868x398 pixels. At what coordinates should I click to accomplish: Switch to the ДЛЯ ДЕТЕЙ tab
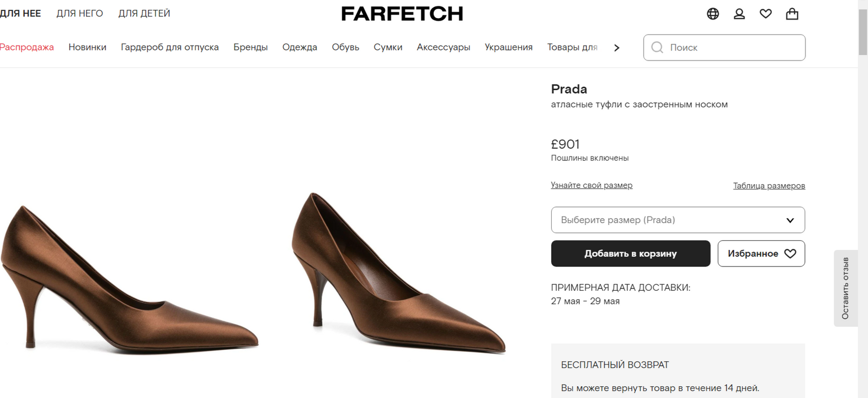144,13
